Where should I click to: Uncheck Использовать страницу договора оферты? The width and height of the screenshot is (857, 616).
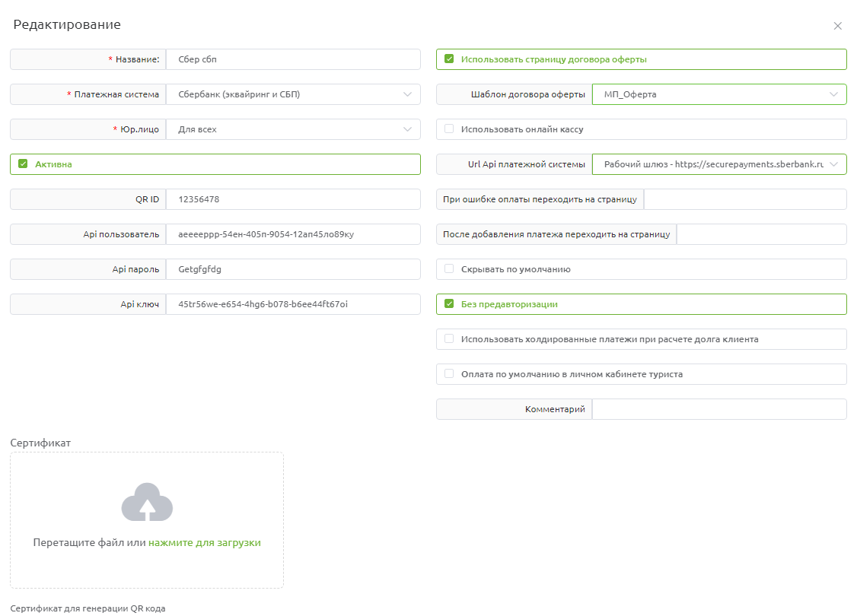point(449,59)
